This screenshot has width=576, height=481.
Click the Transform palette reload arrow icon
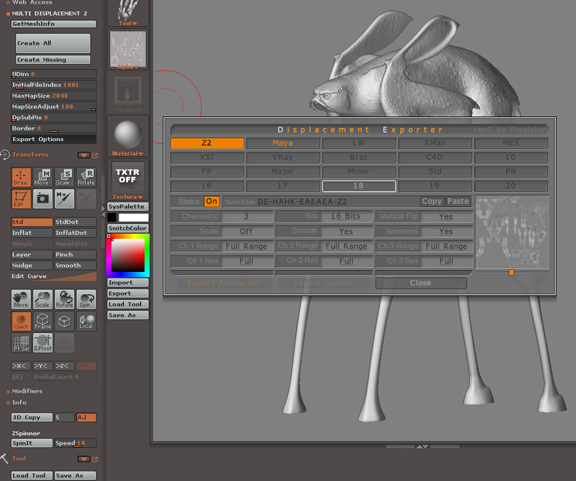tap(95, 155)
